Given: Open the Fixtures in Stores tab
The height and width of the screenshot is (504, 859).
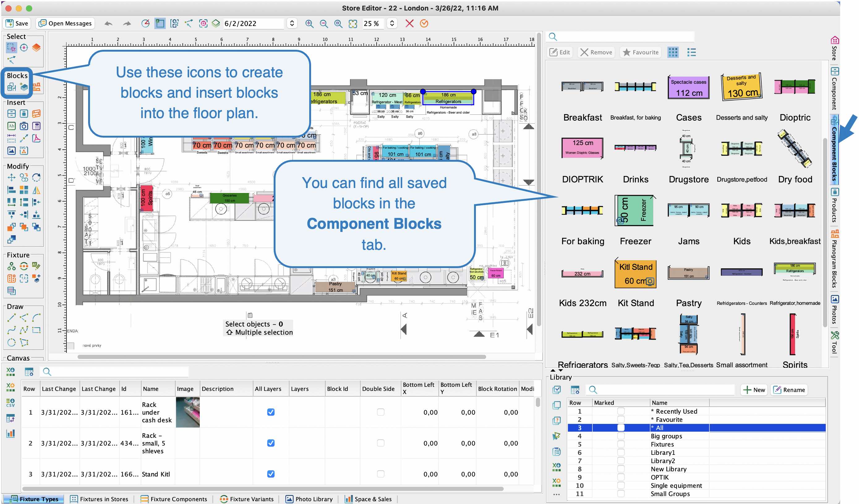Looking at the screenshot, I should pyautogui.click(x=99, y=499).
